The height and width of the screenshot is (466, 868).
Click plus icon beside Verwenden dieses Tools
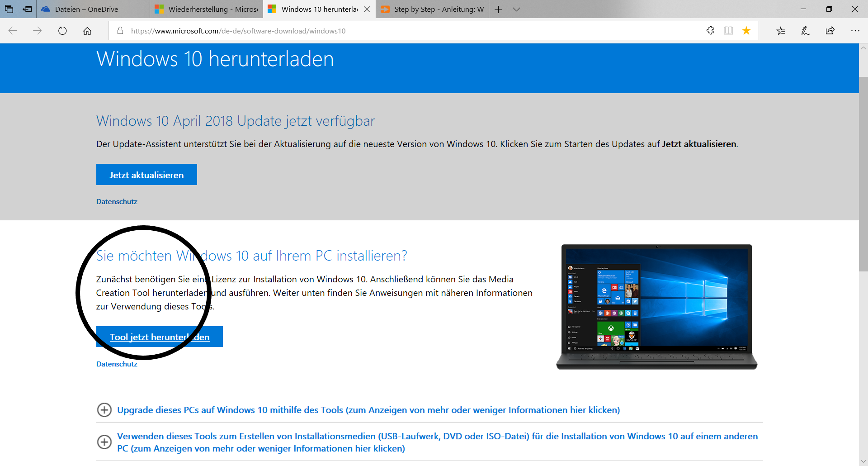104,442
